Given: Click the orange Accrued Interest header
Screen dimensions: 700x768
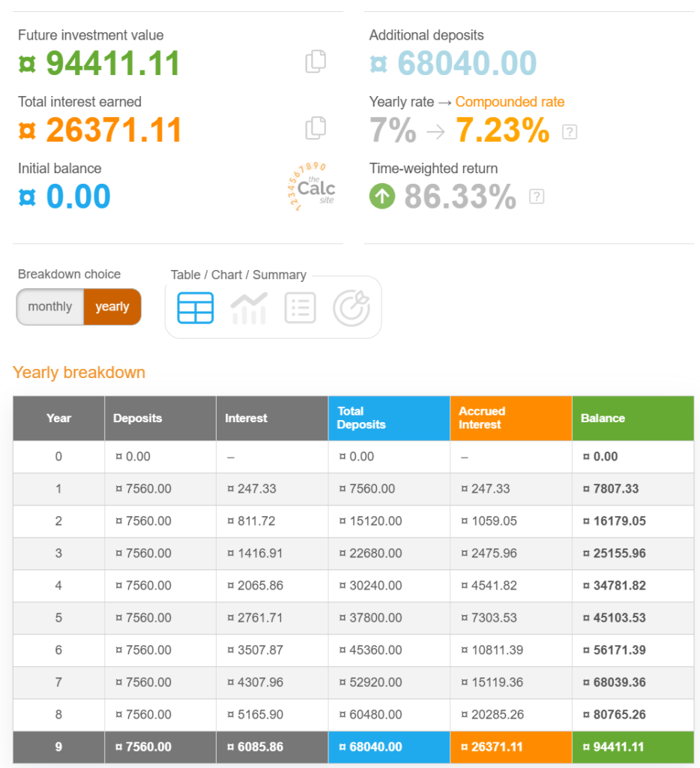Looking at the screenshot, I should [510, 418].
